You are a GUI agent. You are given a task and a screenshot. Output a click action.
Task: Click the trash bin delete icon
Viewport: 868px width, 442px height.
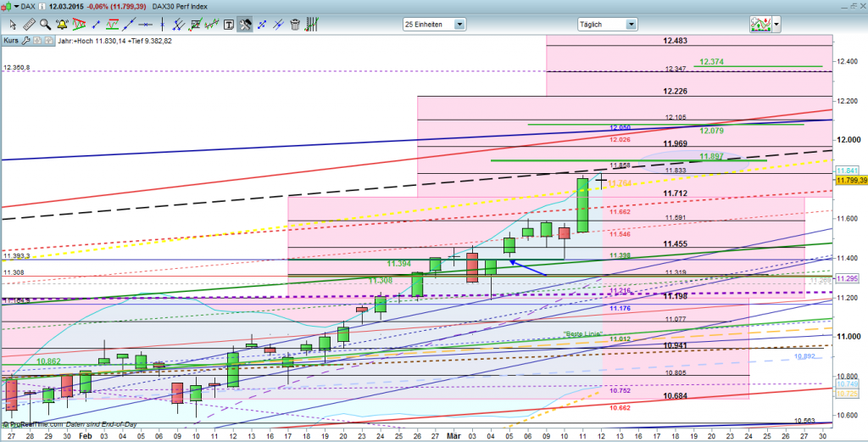[295, 25]
